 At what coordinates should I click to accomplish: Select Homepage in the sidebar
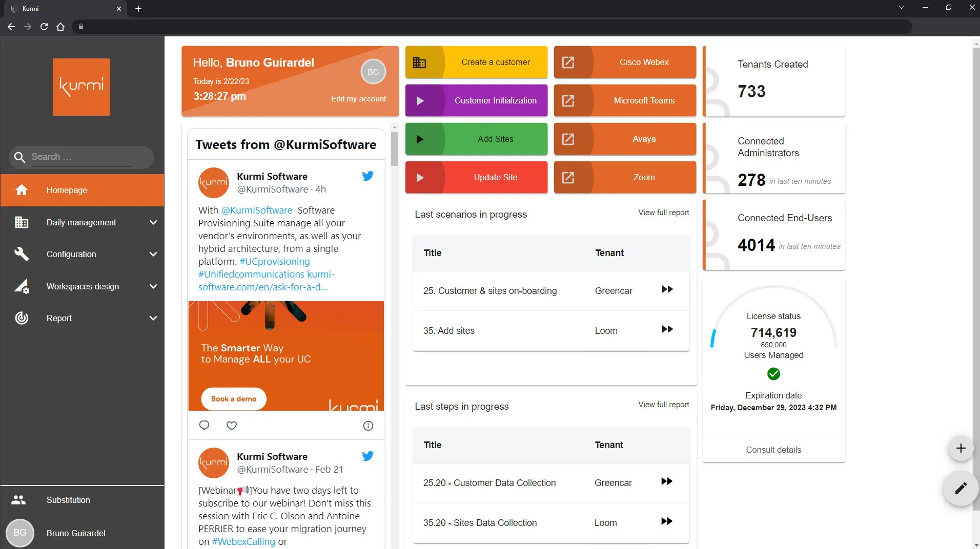[x=82, y=190]
